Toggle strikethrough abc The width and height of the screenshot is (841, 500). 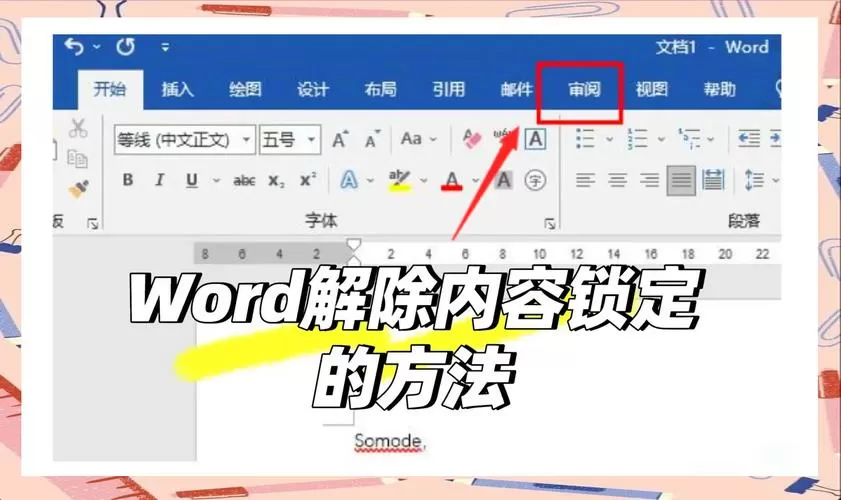244,181
